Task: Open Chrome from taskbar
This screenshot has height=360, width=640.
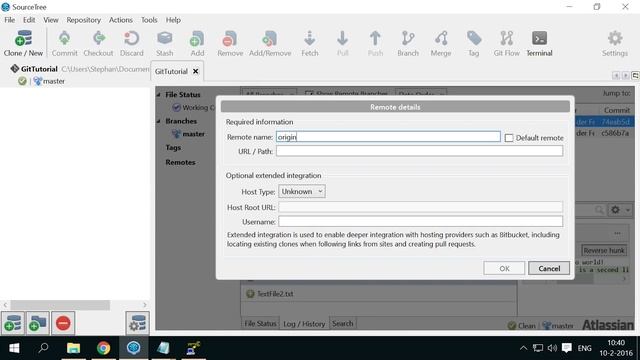Action: point(103,348)
